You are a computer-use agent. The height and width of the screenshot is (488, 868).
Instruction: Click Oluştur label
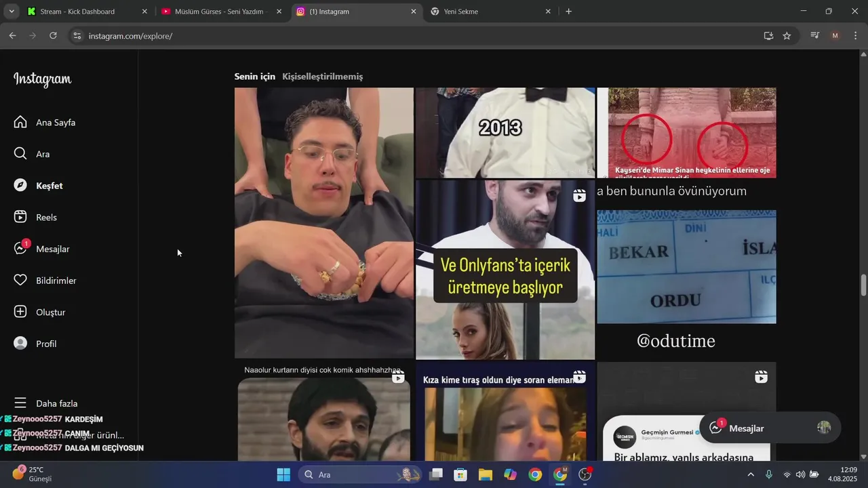click(51, 312)
